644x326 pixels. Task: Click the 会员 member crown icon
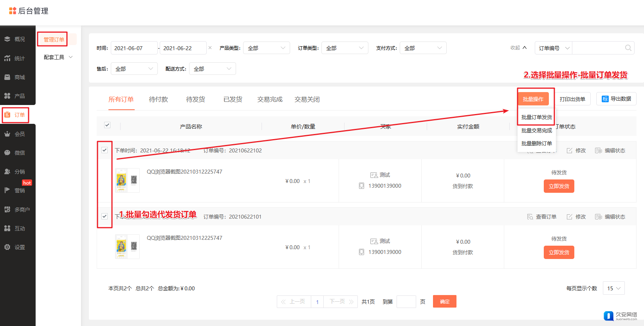(7, 134)
